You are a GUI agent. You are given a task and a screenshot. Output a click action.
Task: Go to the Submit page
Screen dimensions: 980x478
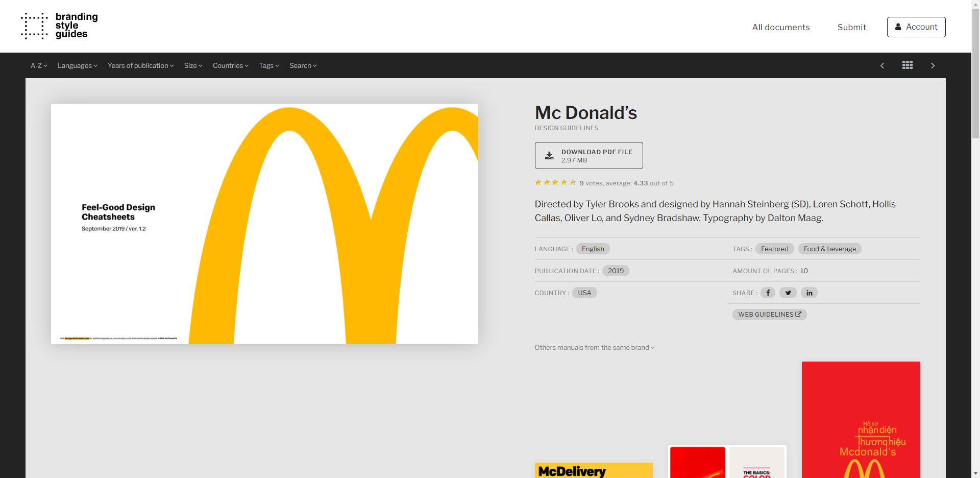851,27
